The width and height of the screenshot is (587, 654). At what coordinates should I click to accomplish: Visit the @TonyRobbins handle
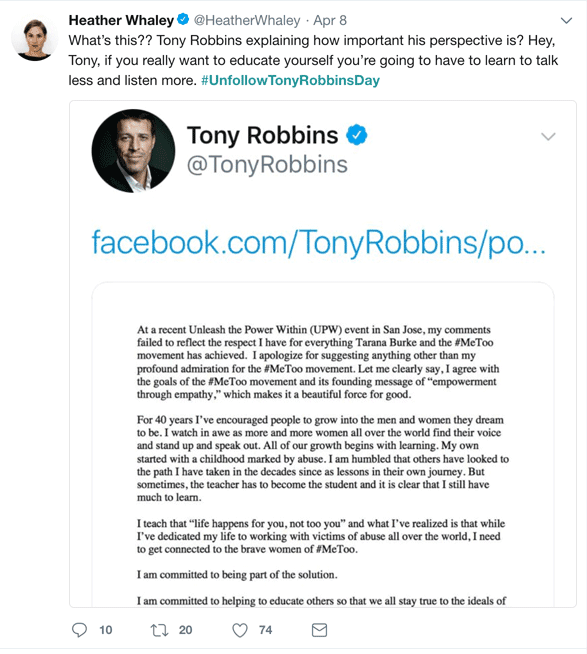[x=267, y=164]
